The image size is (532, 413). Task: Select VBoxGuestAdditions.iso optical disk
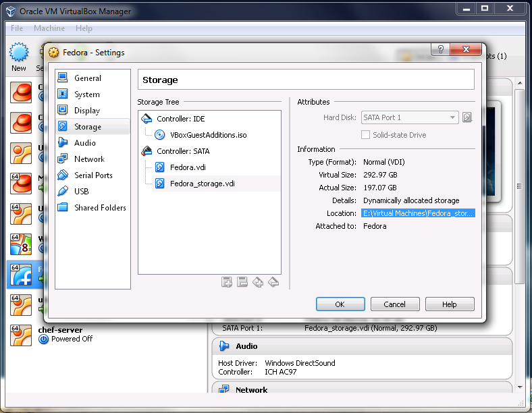tap(208, 135)
